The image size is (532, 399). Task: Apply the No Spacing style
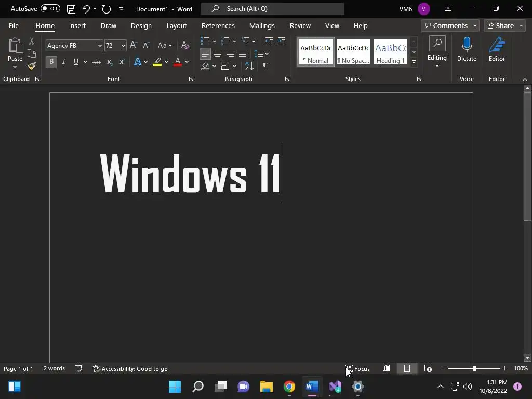tap(353, 52)
